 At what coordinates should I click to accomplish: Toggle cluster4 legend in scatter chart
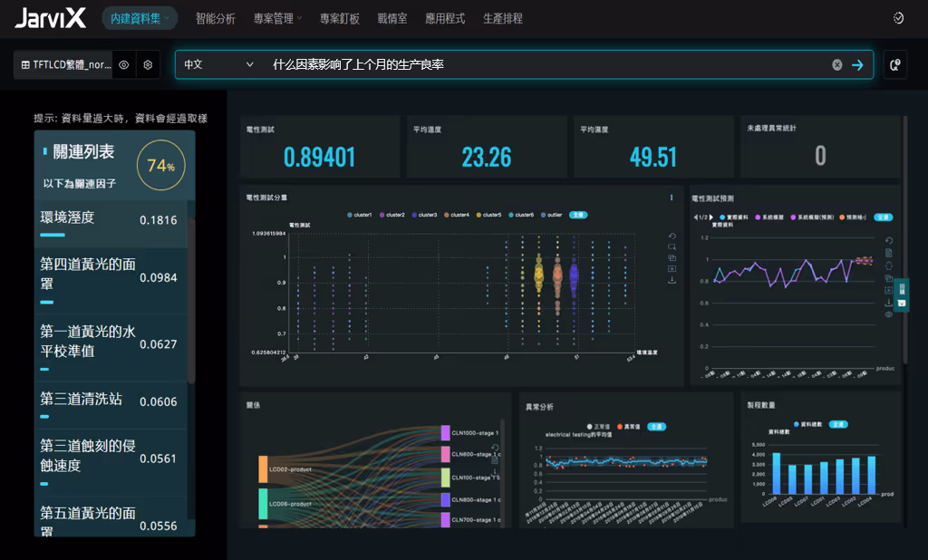457,215
